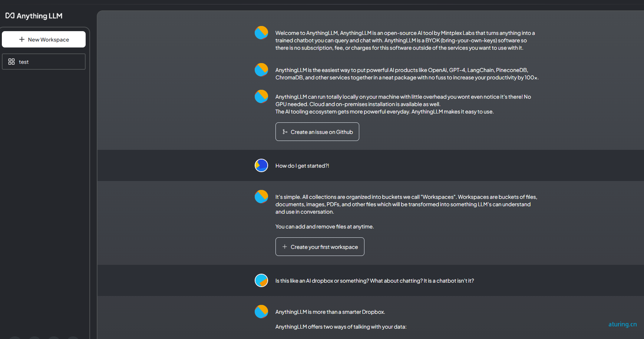Click the git branch icon on the Github button
The height and width of the screenshot is (339, 644).
[x=285, y=132]
